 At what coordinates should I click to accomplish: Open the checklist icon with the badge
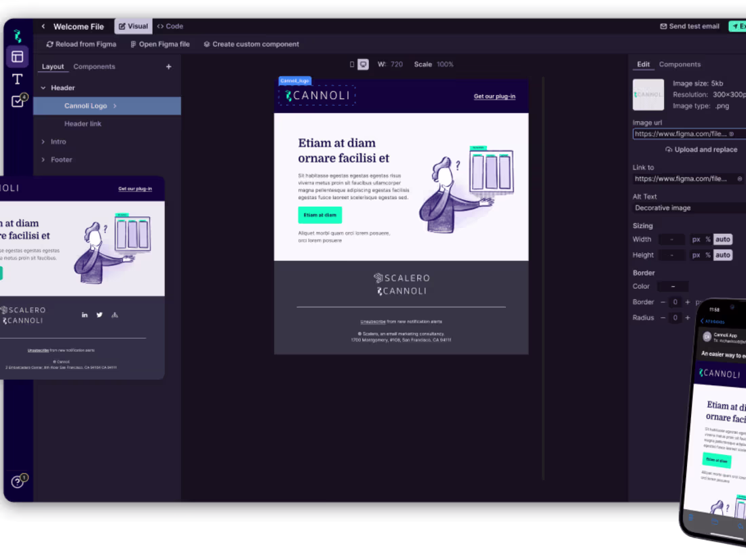(18, 101)
